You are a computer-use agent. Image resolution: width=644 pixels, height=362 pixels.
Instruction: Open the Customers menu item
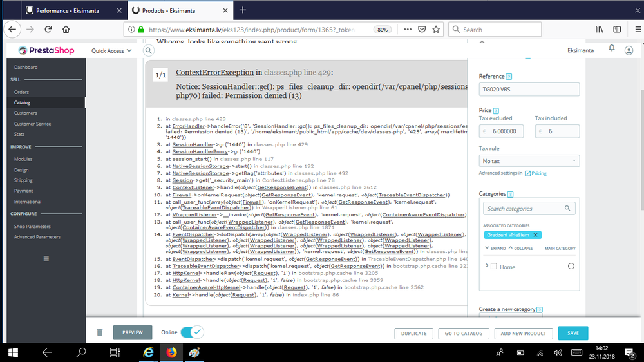[x=26, y=113]
